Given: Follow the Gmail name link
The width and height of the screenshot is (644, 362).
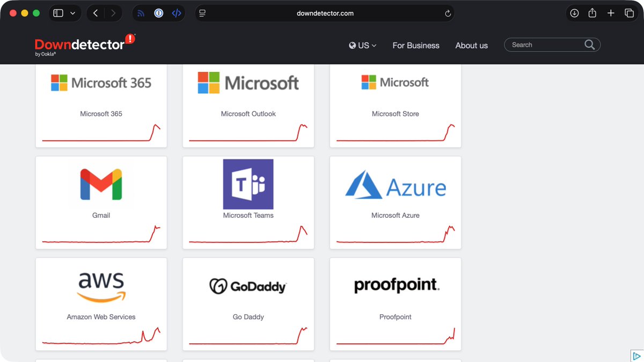Looking at the screenshot, I should click(x=101, y=215).
